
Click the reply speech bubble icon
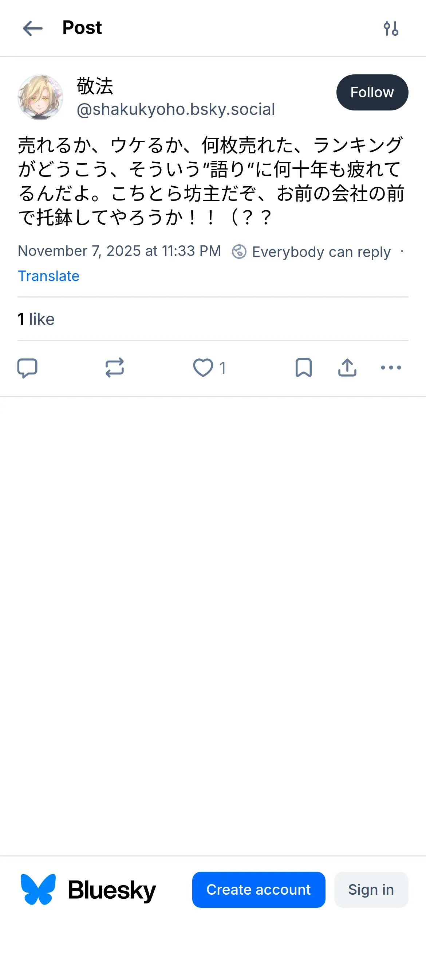27,368
